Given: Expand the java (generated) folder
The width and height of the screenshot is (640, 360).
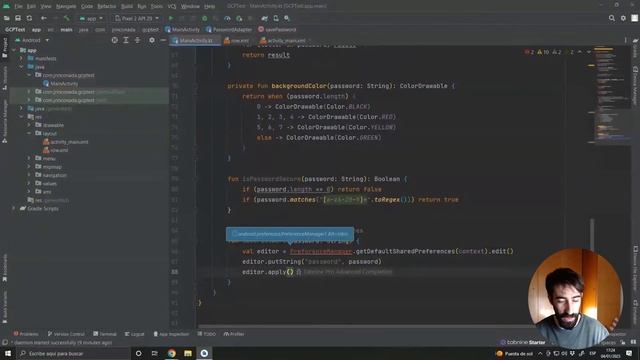Looking at the screenshot, I should coord(22,109).
